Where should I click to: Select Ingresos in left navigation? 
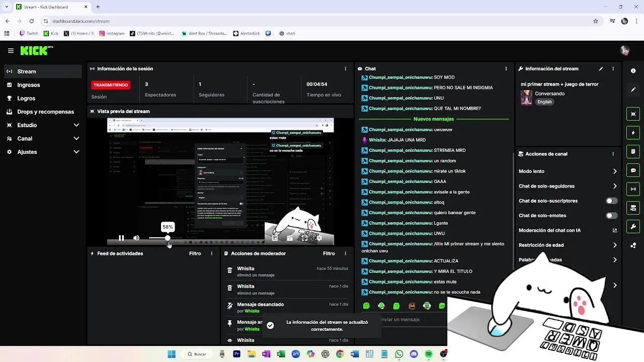42,85
